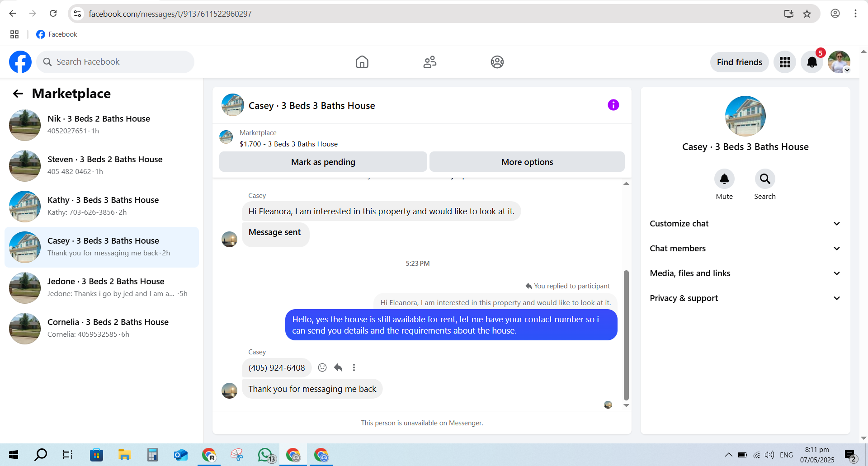Click the 'Thank you for messaging me back' bubble

pyautogui.click(x=312, y=389)
